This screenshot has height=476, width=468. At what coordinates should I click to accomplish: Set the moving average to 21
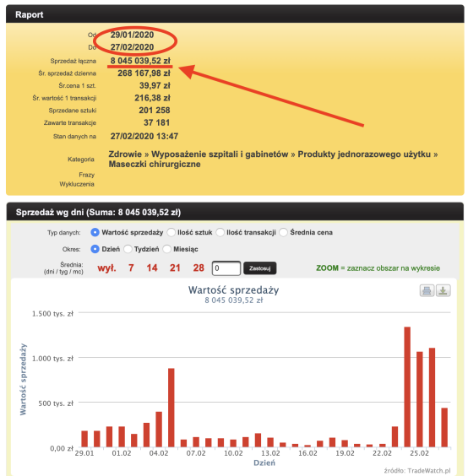coord(175,268)
